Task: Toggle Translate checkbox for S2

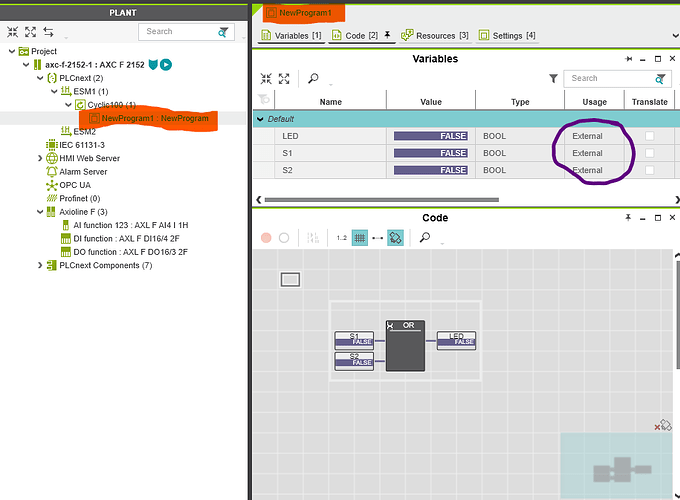Action: (649, 170)
